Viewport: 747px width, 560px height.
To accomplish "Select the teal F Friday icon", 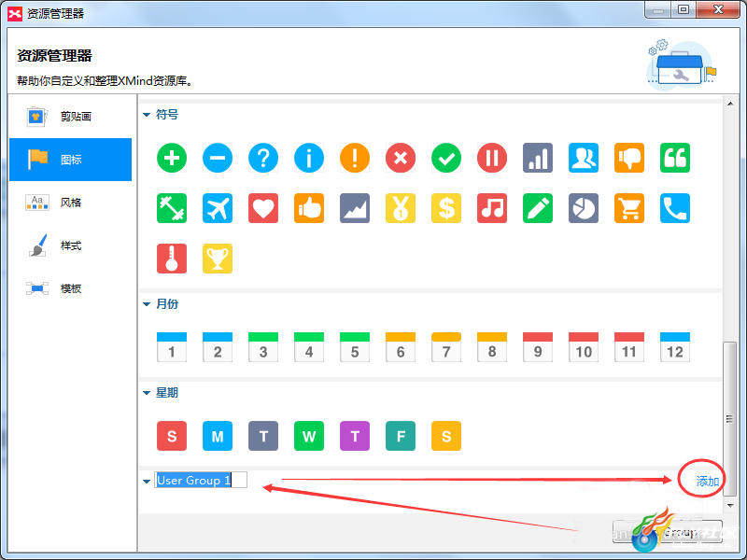I will pyautogui.click(x=401, y=436).
